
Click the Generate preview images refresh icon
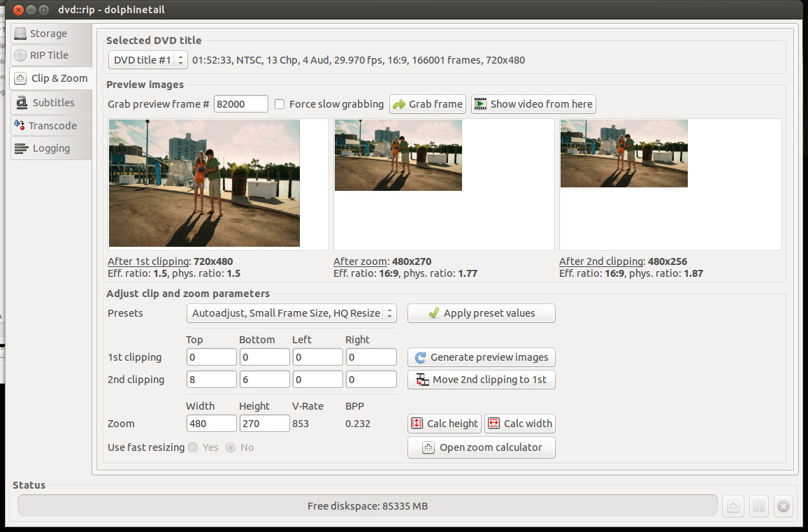[x=420, y=357]
